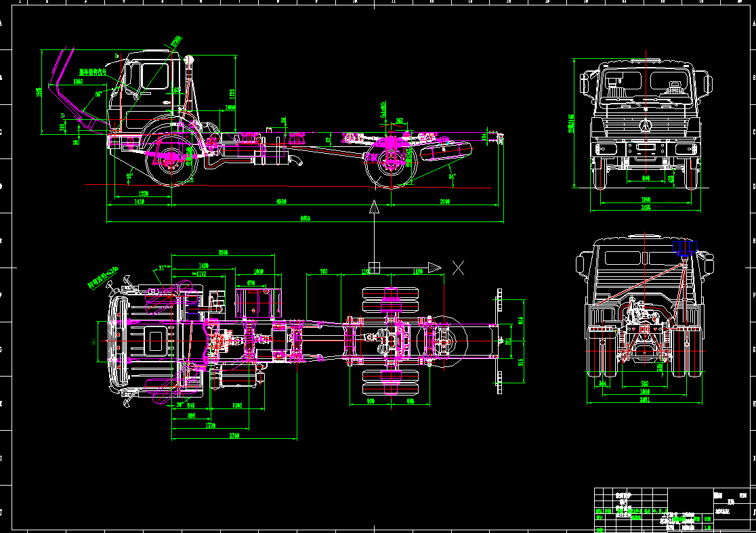The image size is (756, 533).
Task: Select the green Chinese annotation label near the cab
Action: [93, 72]
